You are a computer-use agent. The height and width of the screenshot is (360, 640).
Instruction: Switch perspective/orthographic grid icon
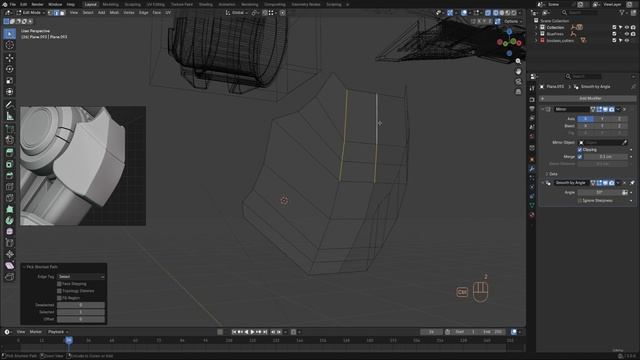[518, 92]
